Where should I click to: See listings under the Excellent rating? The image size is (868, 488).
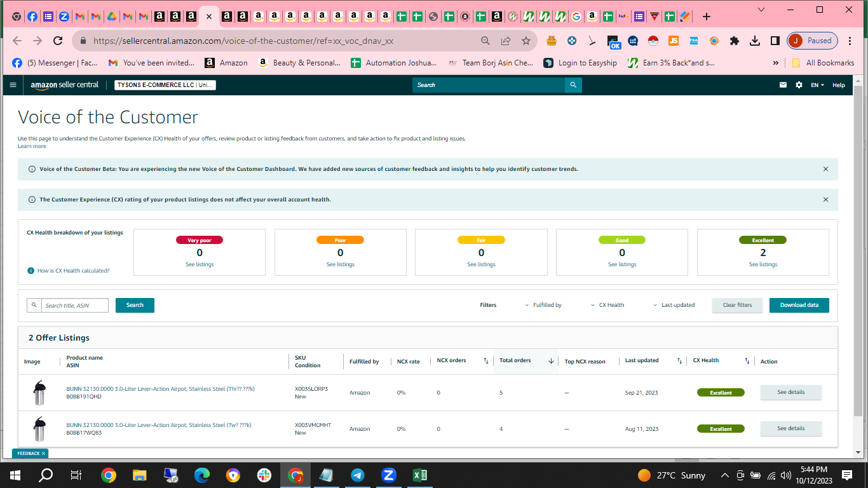click(763, 264)
